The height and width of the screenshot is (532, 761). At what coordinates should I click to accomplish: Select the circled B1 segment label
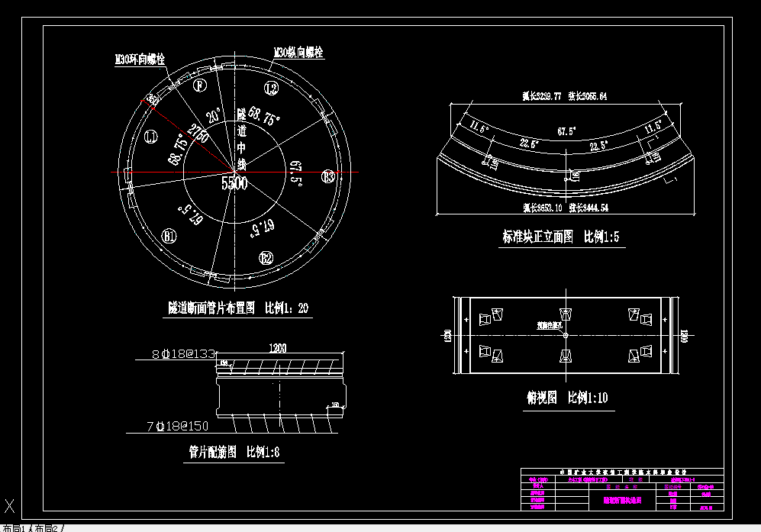tap(169, 237)
